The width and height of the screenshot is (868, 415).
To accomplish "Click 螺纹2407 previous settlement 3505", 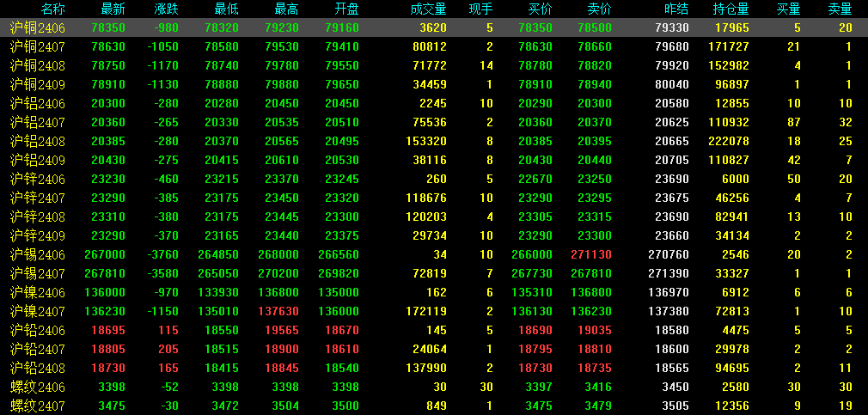I will pyautogui.click(x=677, y=406).
